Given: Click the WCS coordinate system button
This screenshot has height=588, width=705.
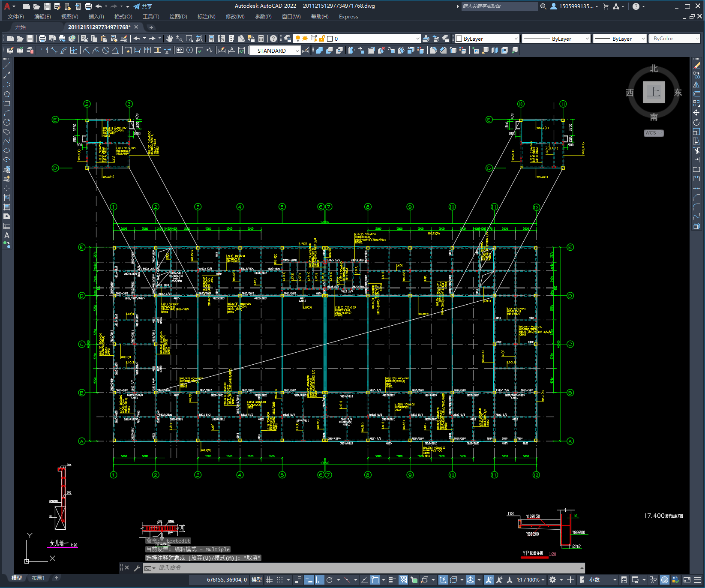Looking at the screenshot, I should click(654, 133).
